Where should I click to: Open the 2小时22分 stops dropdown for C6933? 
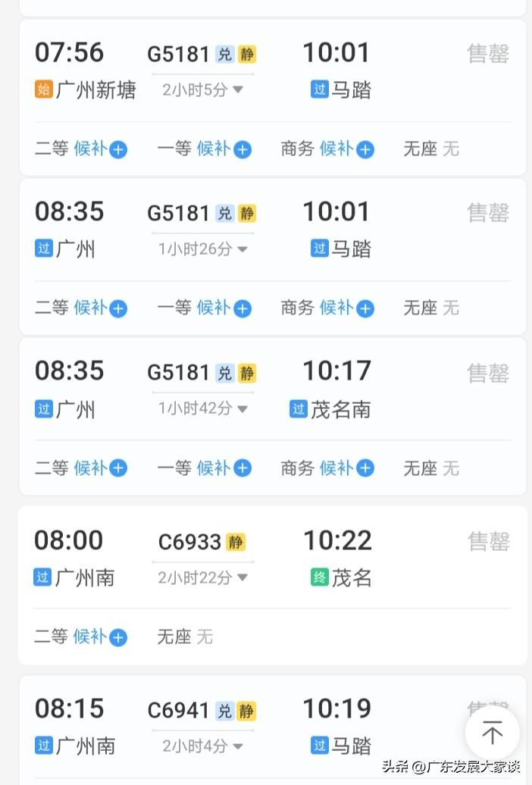click(201, 577)
